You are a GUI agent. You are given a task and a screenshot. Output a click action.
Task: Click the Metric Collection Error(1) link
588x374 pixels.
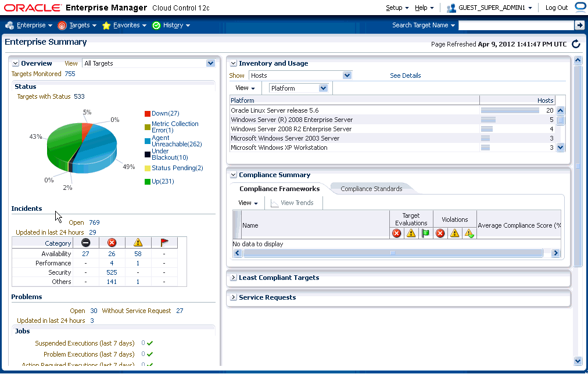point(175,127)
